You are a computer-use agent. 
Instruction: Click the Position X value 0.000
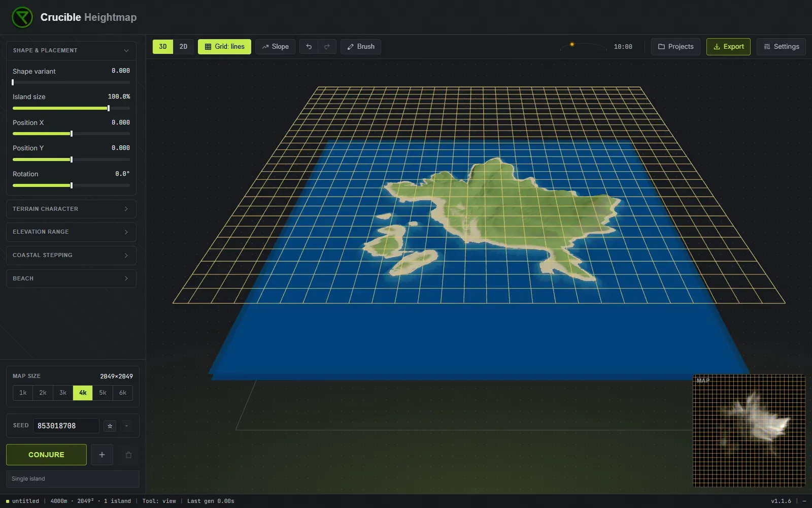121,122
